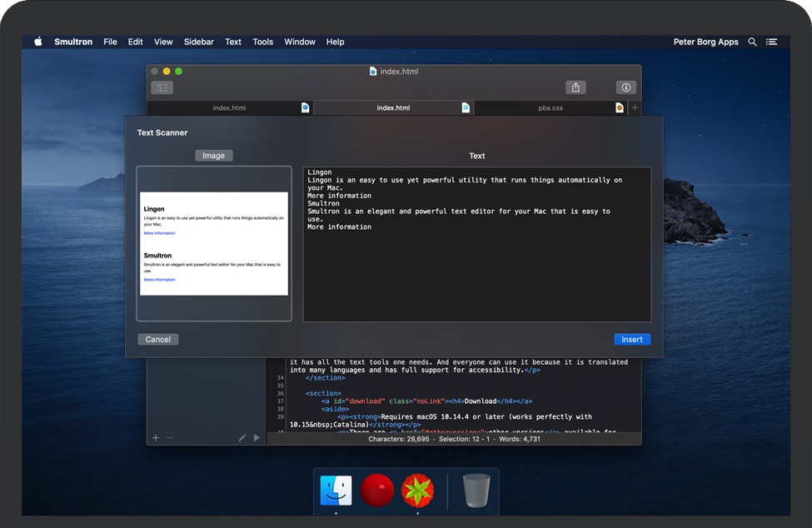Open Notification Center icon in menu bar
812x528 pixels.
[x=772, y=42]
